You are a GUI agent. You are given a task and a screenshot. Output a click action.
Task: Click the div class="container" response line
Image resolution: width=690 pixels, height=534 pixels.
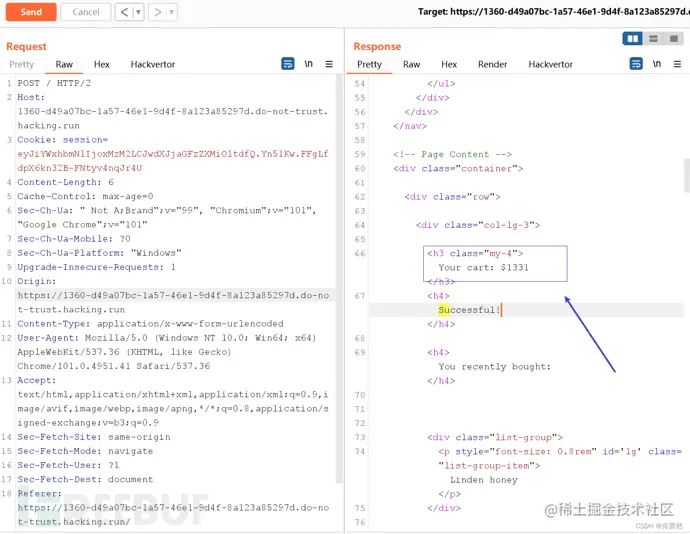point(458,169)
